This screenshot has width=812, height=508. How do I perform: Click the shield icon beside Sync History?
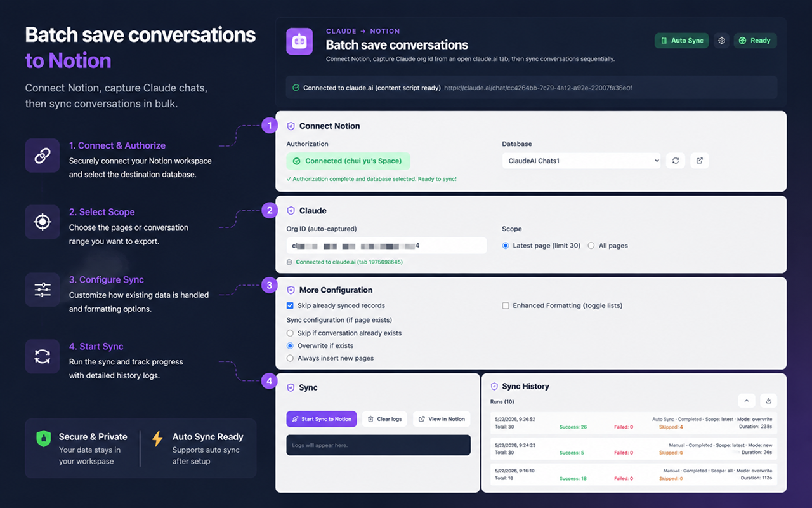pyautogui.click(x=494, y=386)
